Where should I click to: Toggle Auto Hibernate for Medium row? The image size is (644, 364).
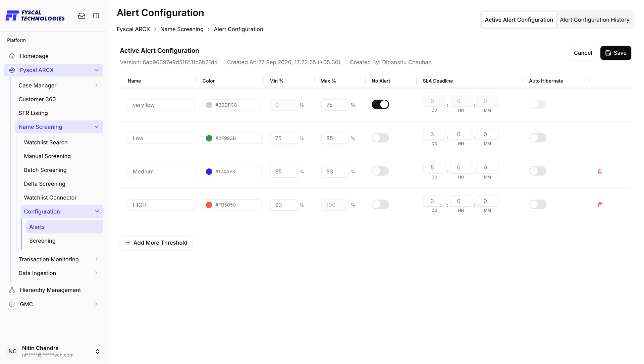(x=538, y=171)
